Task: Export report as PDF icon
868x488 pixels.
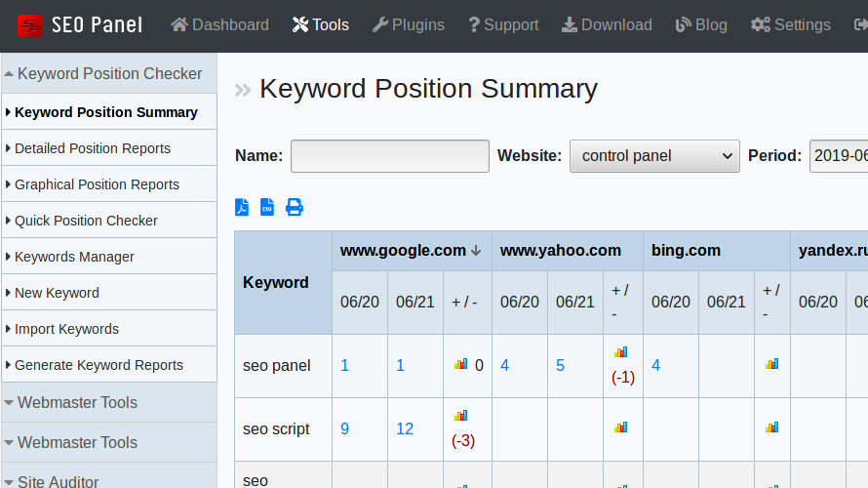Action: point(242,207)
